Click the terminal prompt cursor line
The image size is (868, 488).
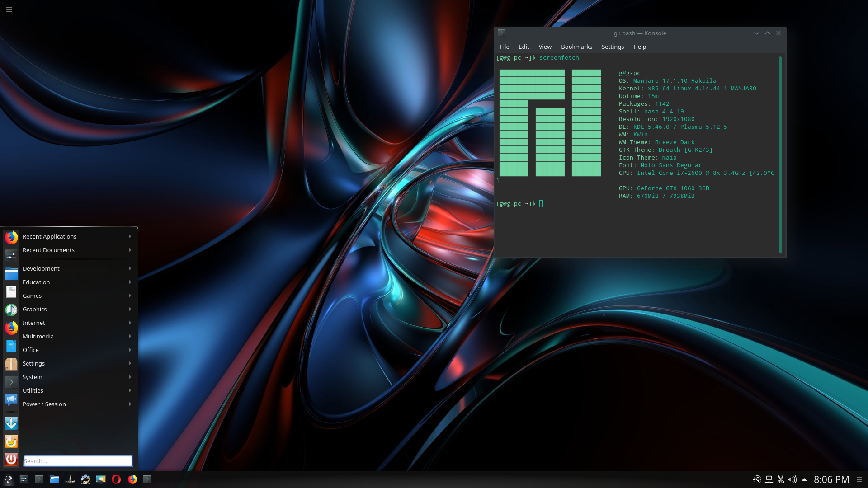(520, 204)
